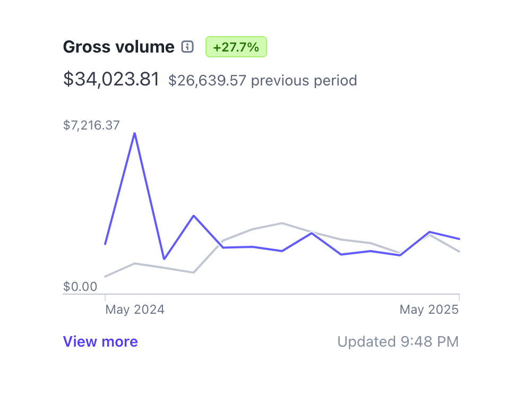Click the purple line's right end point

coord(459,239)
